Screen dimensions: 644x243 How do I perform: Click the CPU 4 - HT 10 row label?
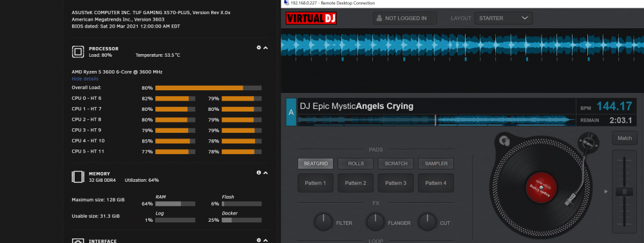[x=88, y=141]
